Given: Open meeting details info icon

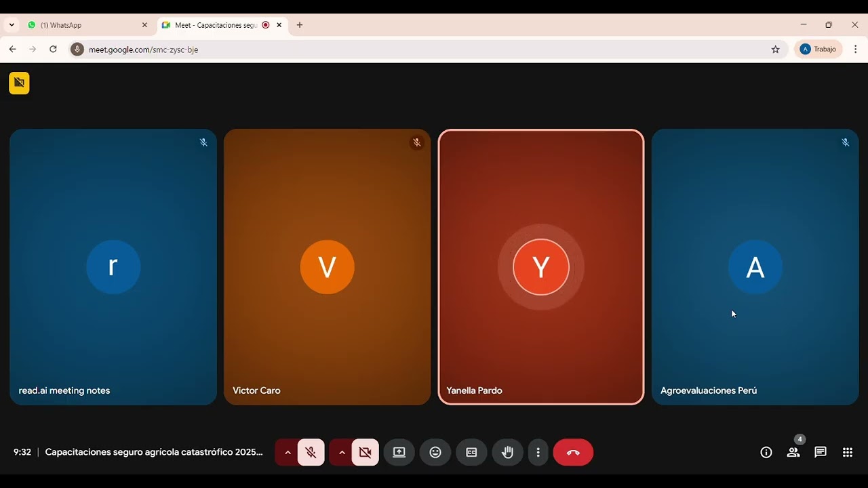Looking at the screenshot, I should click(766, 452).
